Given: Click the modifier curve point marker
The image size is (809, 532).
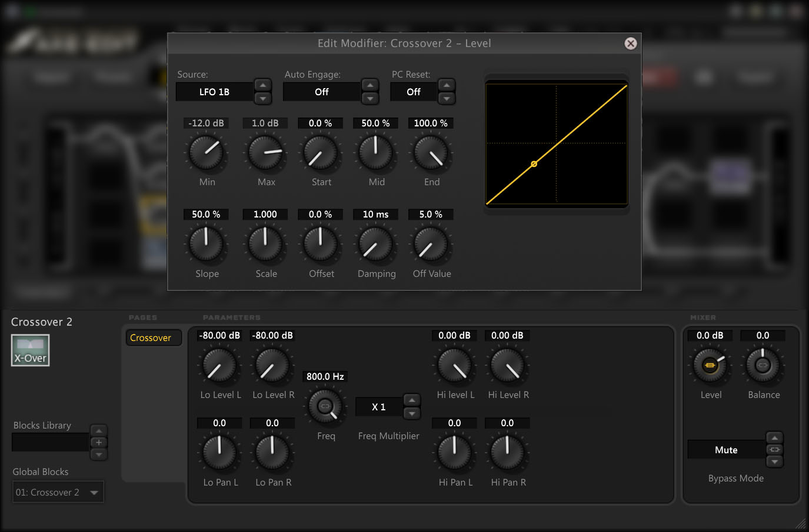Looking at the screenshot, I should click(x=534, y=164).
